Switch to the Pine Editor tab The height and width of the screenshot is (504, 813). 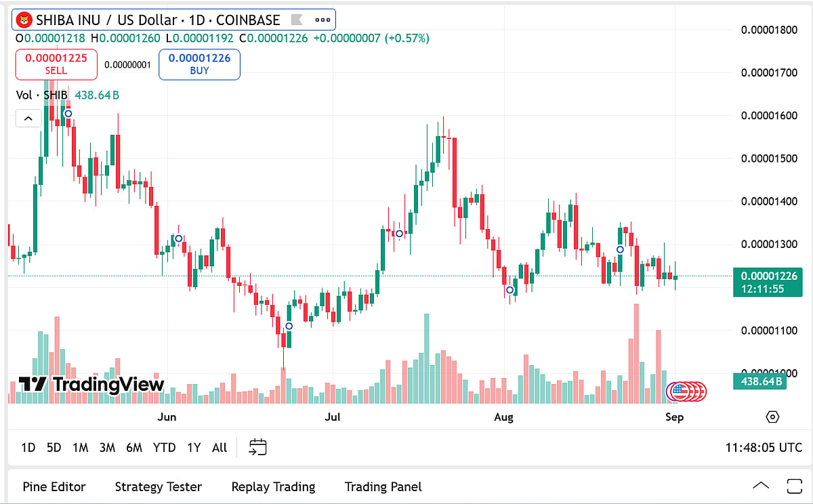pos(54,486)
